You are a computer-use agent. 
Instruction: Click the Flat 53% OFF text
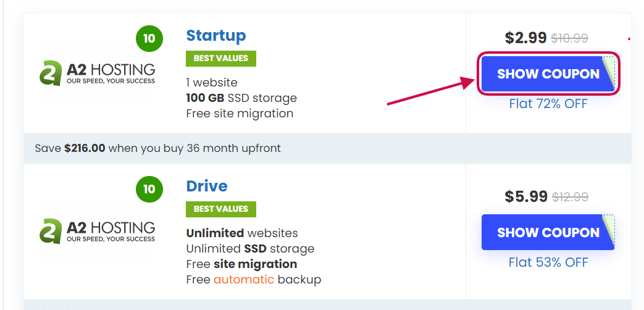pyautogui.click(x=548, y=262)
